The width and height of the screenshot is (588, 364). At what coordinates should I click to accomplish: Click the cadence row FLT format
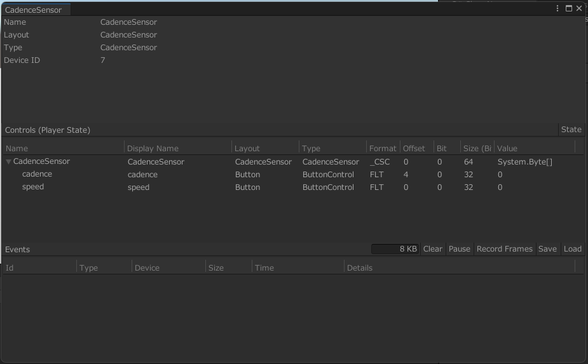coord(376,175)
